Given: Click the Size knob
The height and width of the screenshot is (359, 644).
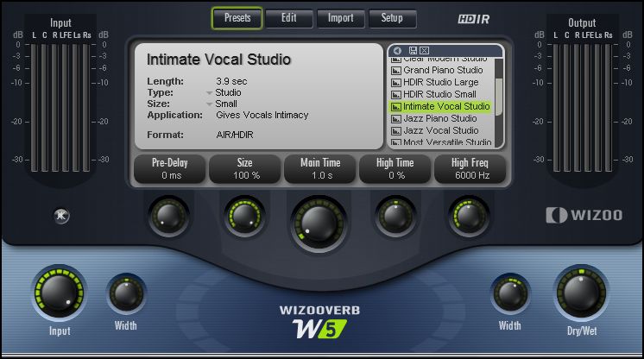Looking at the screenshot, I should [244, 216].
